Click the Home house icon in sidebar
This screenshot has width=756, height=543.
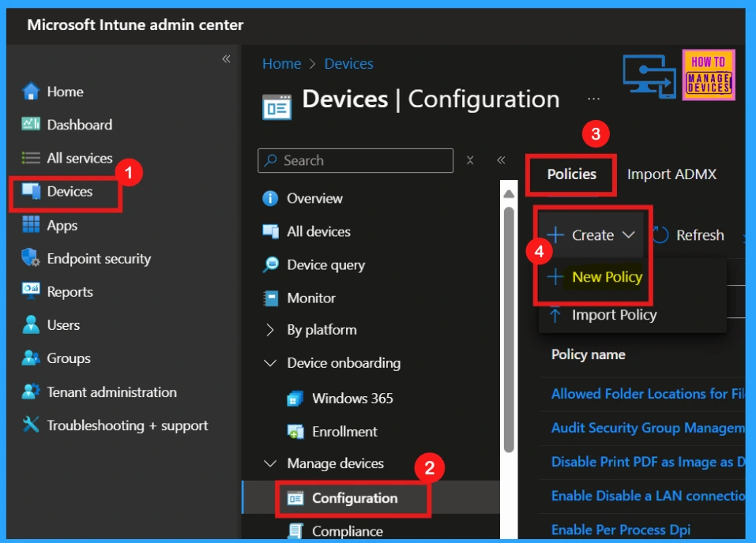(31, 91)
